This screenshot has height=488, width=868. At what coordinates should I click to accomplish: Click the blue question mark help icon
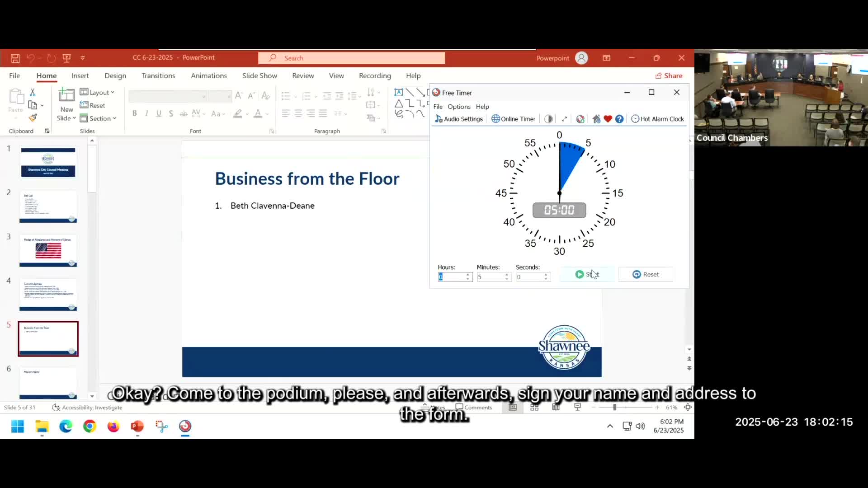[x=619, y=119]
